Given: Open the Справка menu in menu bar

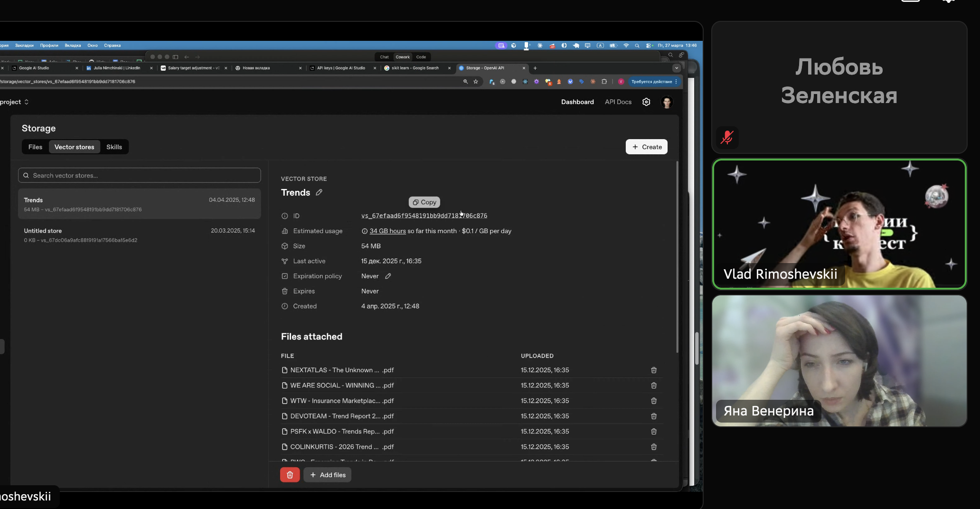Looking at the screenshot, I should pyautogui.click(x=113, y=46).
